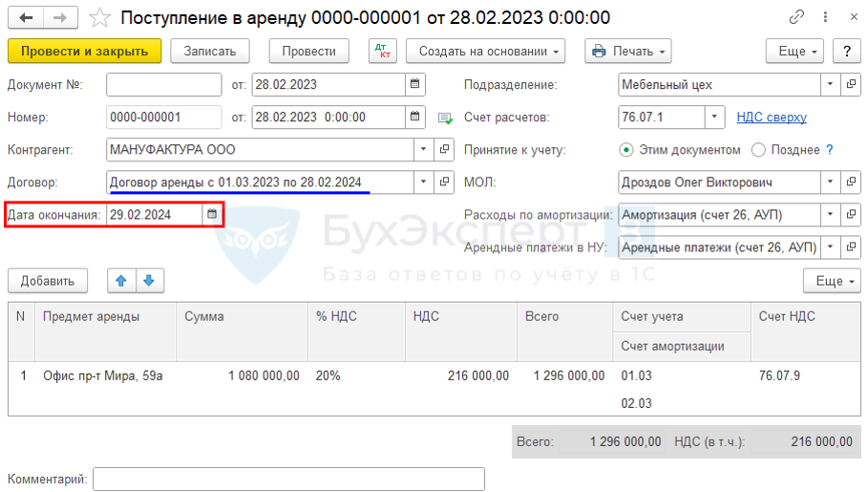Screen dimensions: 868x492
Task: Copy link to document icon
Action: click(796, 17)
